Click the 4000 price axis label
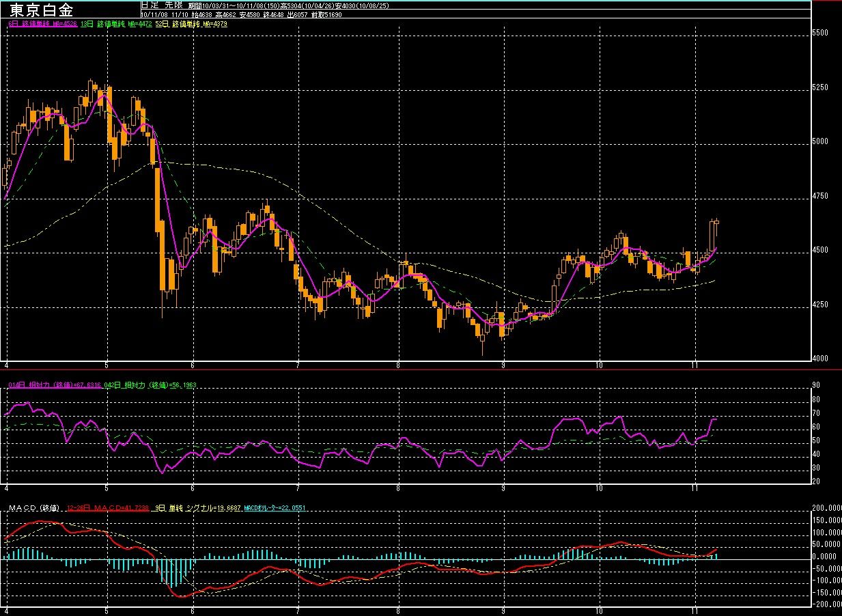Screen dimensions: 842x616 [x=820, y=359]
